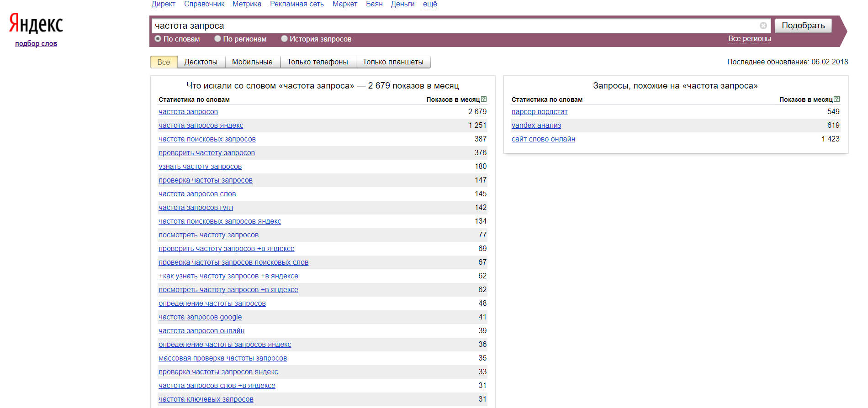868x408 pixels.
Task: Open the 'Мобильные' tab
Action: 252,62
